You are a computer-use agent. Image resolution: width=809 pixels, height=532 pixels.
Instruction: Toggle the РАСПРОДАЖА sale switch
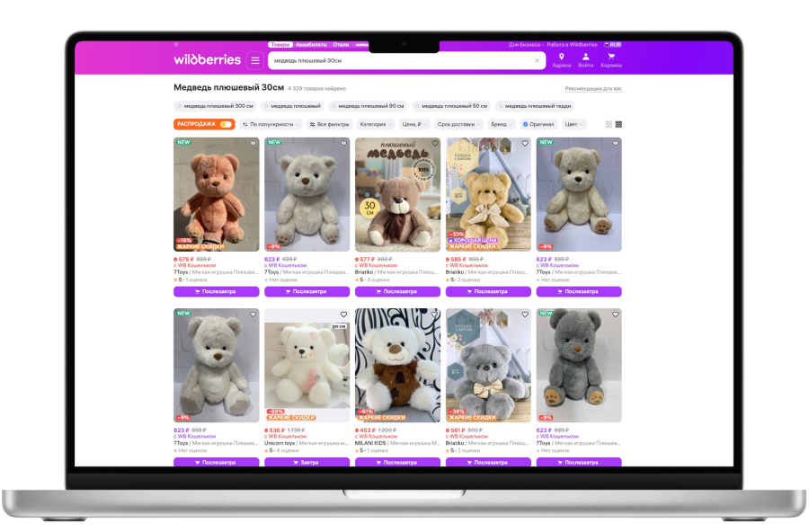point(226,124)
